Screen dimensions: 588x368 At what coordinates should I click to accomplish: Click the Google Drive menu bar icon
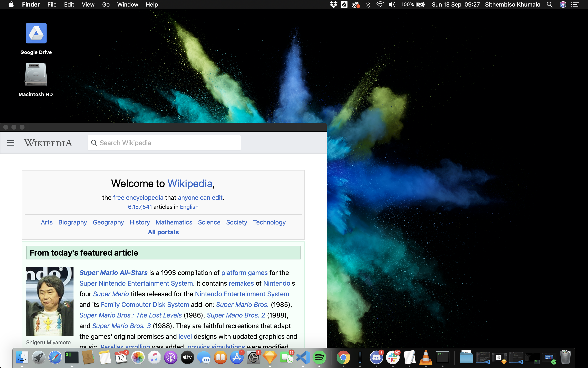tap(344, 4)
